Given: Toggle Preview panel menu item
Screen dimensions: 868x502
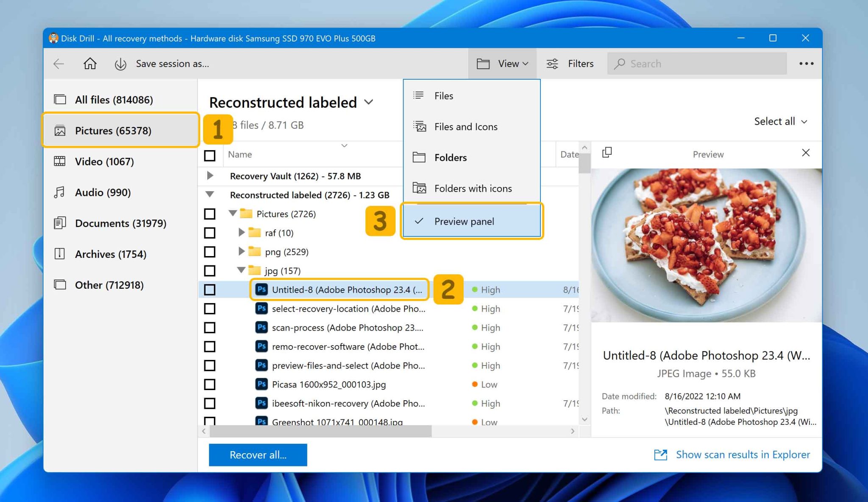Looking at the screenshot, I should [x=464, y=221].
